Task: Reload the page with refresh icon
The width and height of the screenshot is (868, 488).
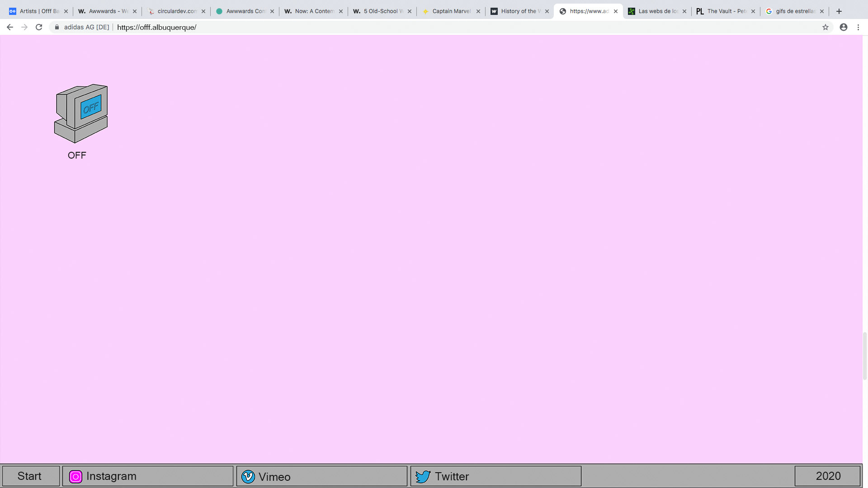Action: pos(39,27)
